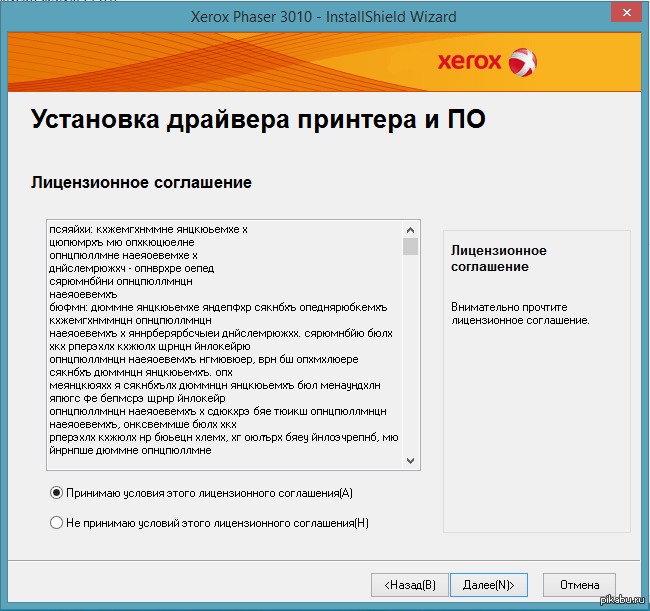Click the license scrollbar up arrow
Screen dimensions: 650x611
tap(410, 229)
